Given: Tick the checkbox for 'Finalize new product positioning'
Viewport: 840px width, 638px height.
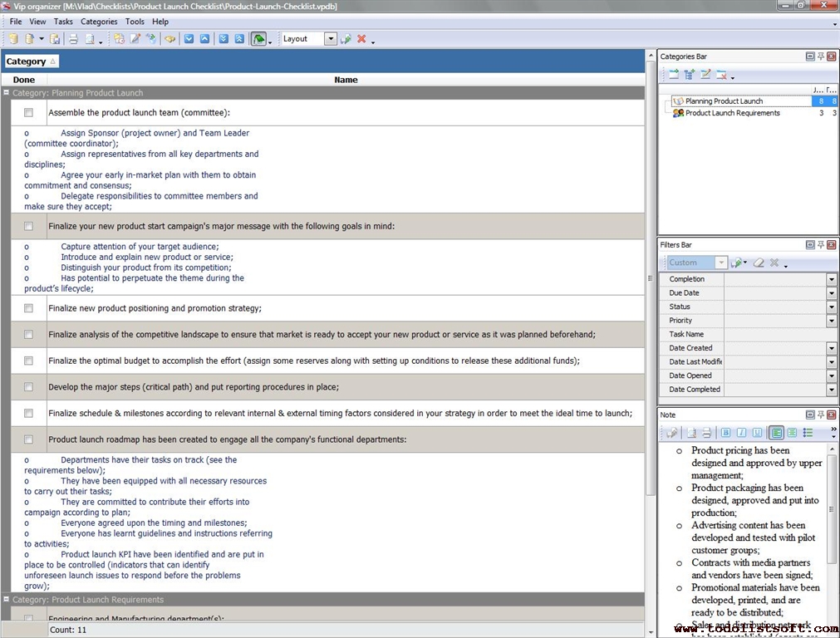Looking at the screenshot, I should click(28, 308).
